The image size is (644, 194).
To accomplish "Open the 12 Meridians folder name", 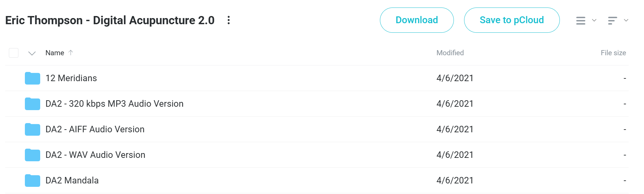I will [71, 78].
